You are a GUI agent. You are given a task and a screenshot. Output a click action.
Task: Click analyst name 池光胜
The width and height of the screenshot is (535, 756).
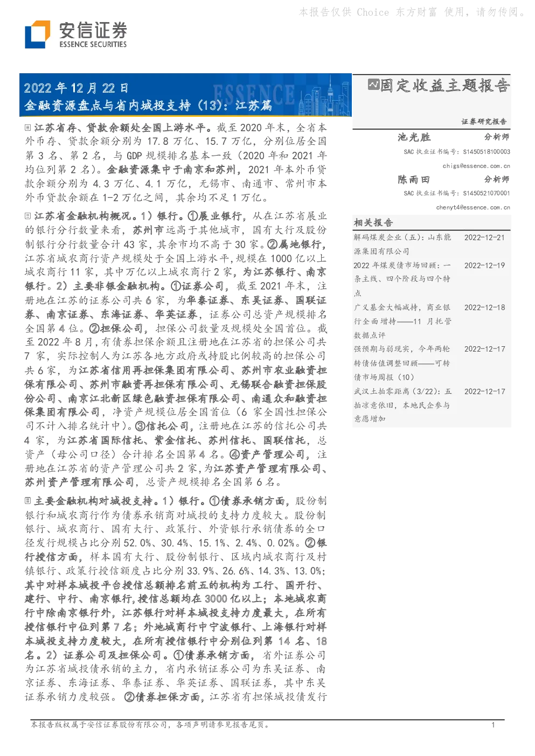click(414, 137)
